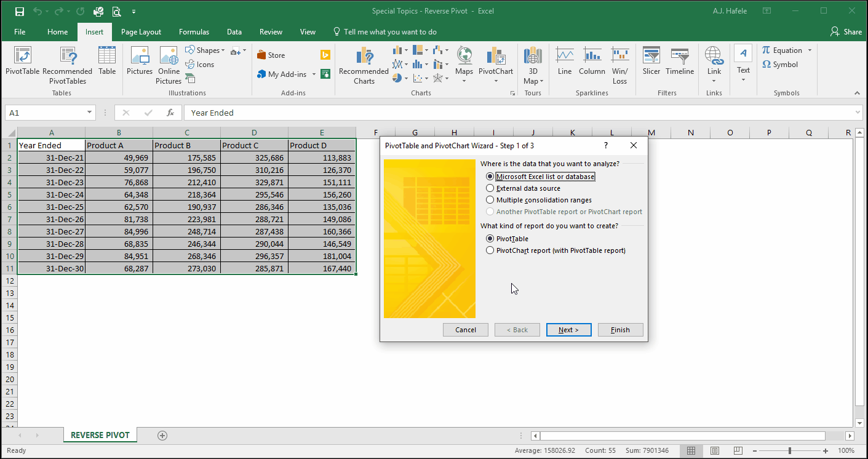Viewport: 868px width, 459px height.
Task: Expand the My Add-ins dropdown
Action: pyautogui.click(x=314, y=74)
